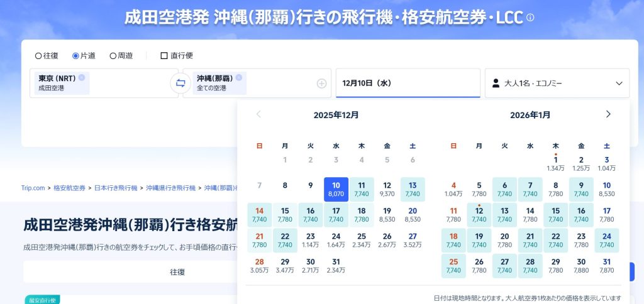Screen dimensions: 644x304
Task: Select the 往復 tab below the heading
Action: click(x=177, y=272)
